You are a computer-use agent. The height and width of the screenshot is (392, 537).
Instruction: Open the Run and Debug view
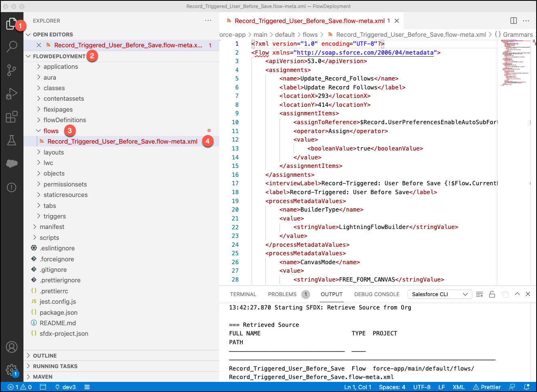pyautogui.click(x=12, y=93)
